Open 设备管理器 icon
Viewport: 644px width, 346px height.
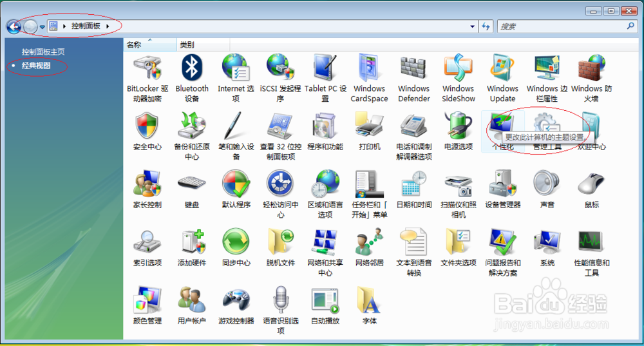click(502, 184)
